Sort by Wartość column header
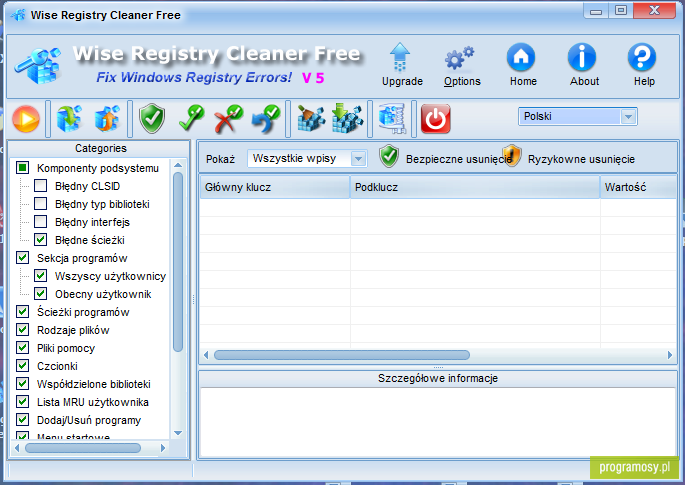This screenshot has width=685, height=485. pos(638,187)
